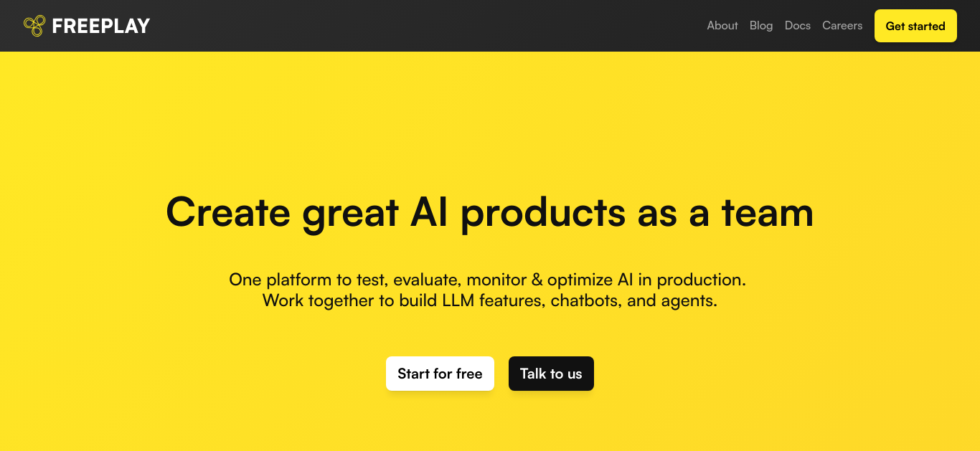
Task: Click the word "team" in the headline
Action: (x=768, y=212)
